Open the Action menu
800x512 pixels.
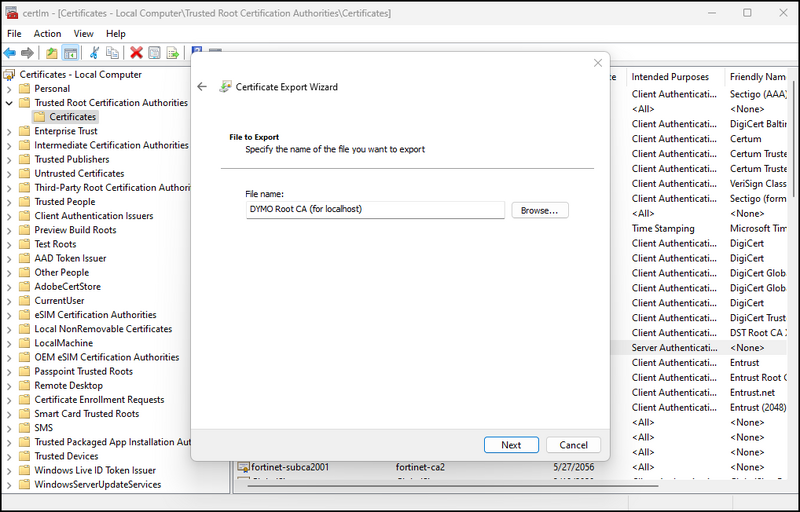47,33
